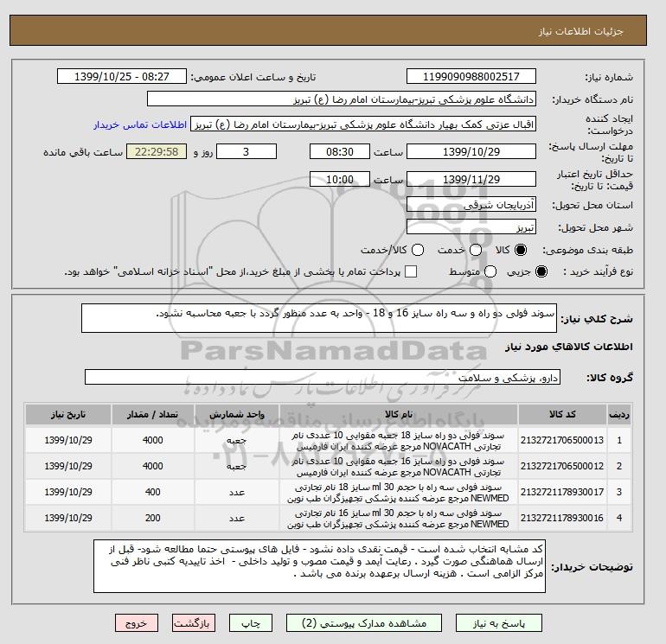Image resolution: width=666 pixels, height=644 pixels.
Task: Click the پاسخ به نیاز button
Action: (x=499, y=623)
